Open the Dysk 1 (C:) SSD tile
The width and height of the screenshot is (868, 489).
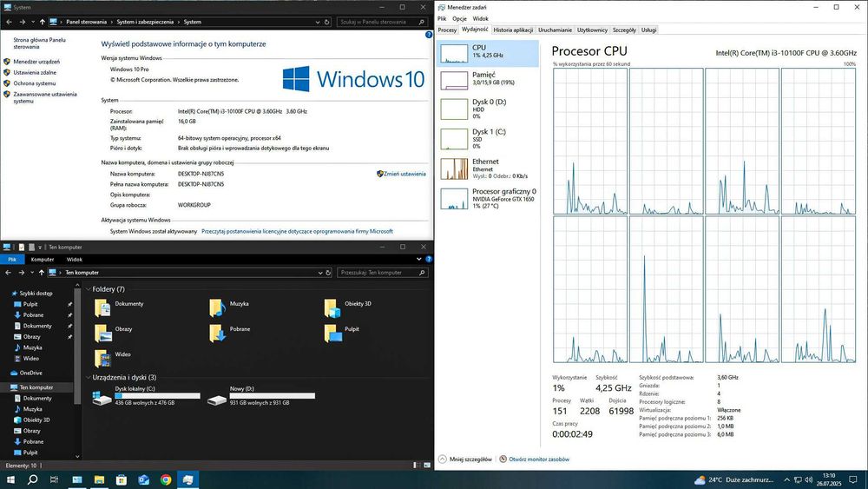487,138
